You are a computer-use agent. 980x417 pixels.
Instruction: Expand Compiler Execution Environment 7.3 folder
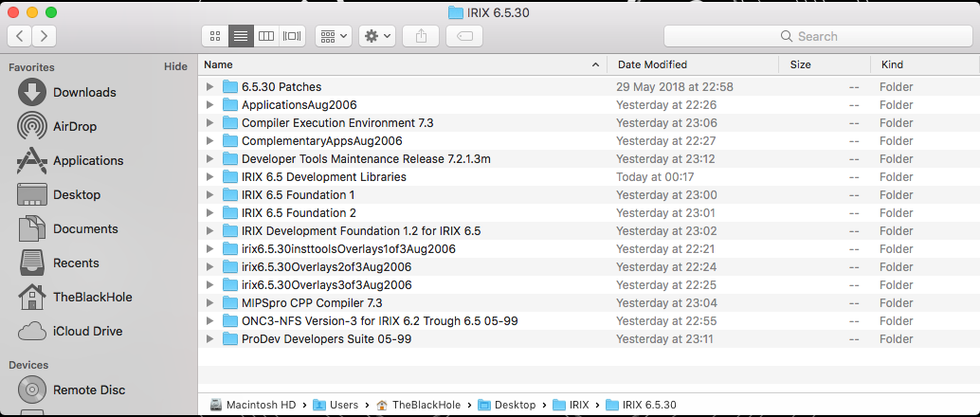click(210, 123)
